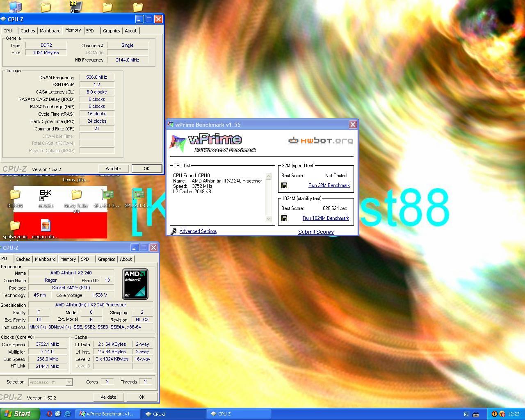The image size is (525, 420).
Task: Click the clock showing 12:22
Action: [x=514, y=414]
